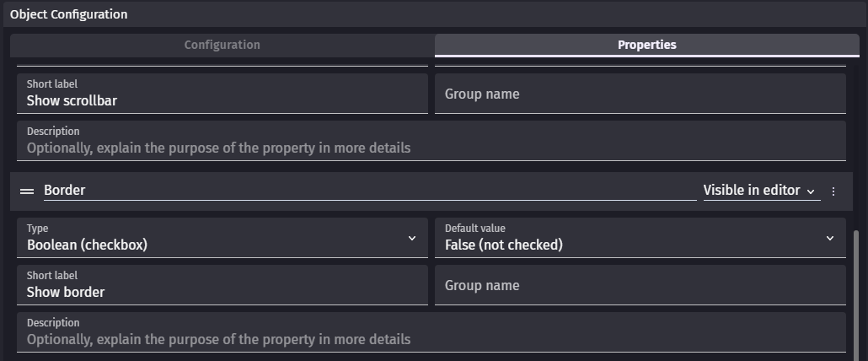Open the False (not checked) default value dropdown
868x361 pixels.
click(x=640, y=238)
